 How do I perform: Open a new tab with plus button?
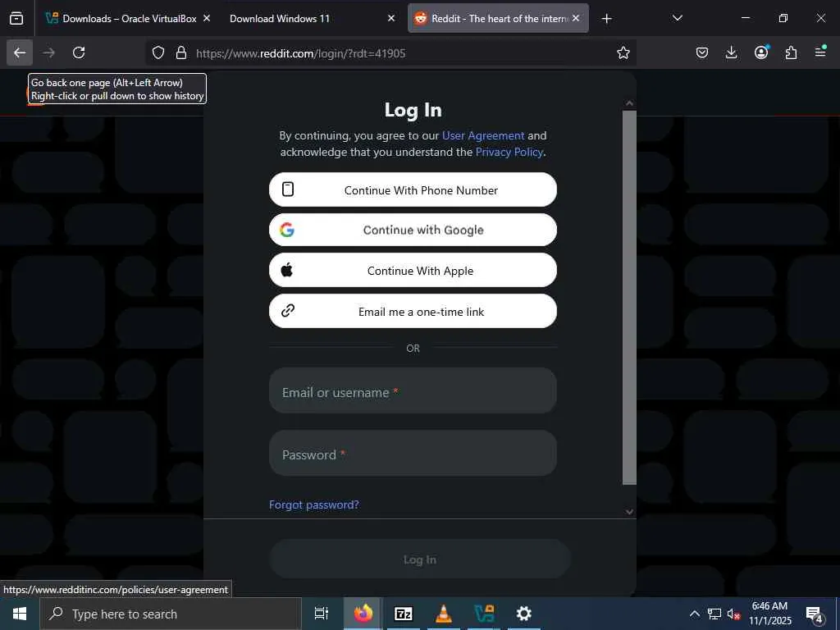tap(606, 19)
